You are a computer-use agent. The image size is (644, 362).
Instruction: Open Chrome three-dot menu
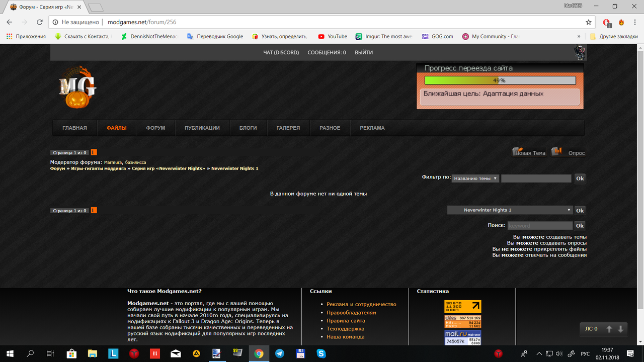tap(635, 22)
